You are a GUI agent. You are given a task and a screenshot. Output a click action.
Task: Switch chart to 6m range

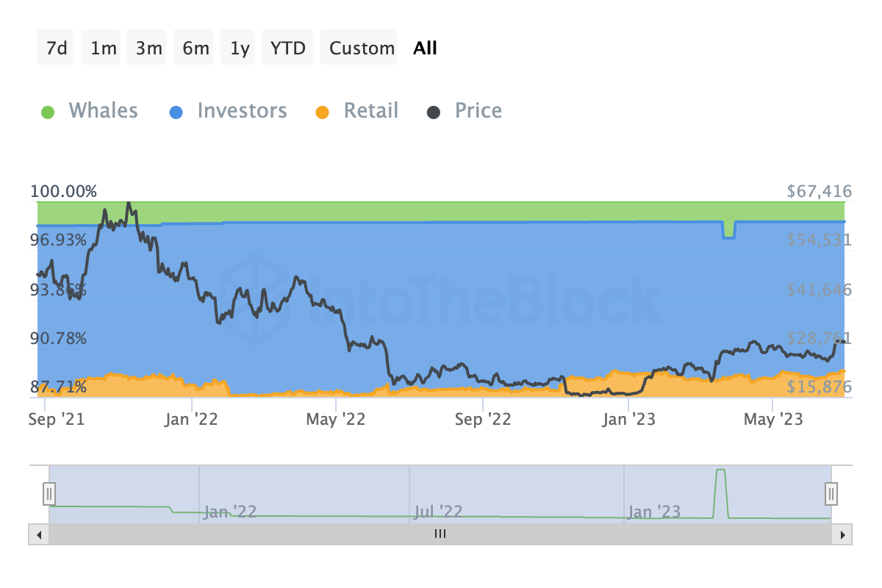click(x=196, y=49)
